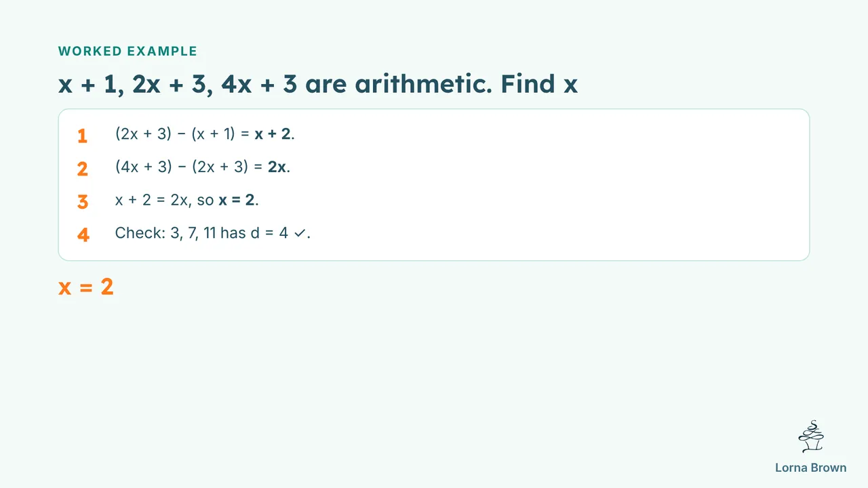Click the final answer x = 2
The width and height of the screenshot is (868, 488).
[86, 287]
